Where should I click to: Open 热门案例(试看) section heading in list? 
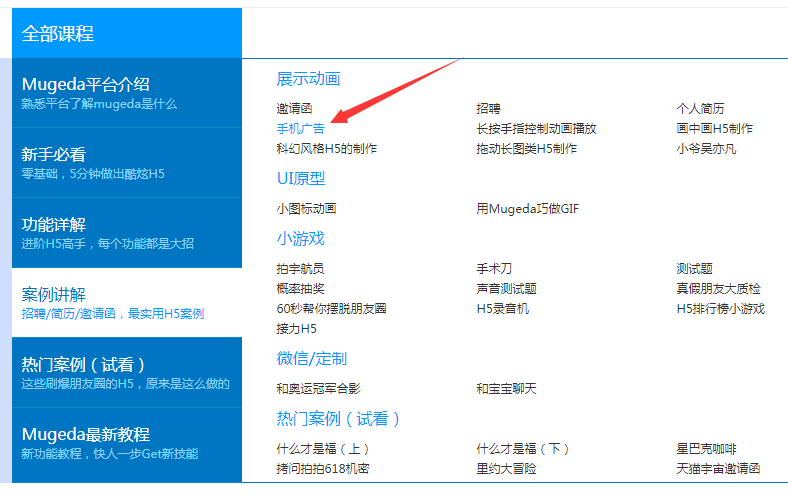(338, 418)
